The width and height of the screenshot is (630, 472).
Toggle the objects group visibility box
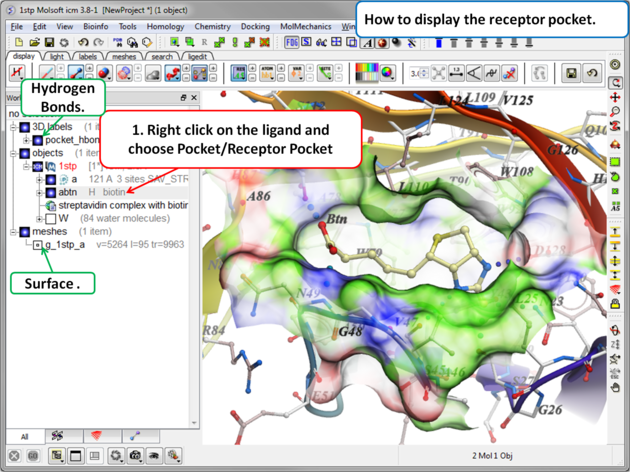pyautogui.click(x=25, y=153)
